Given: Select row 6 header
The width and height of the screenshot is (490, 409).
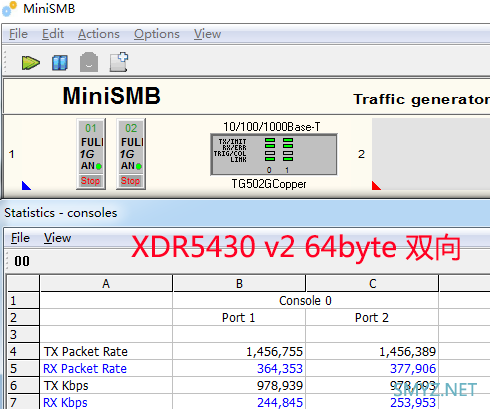Looking at the screenshot, I should click(x=23, y=385).
